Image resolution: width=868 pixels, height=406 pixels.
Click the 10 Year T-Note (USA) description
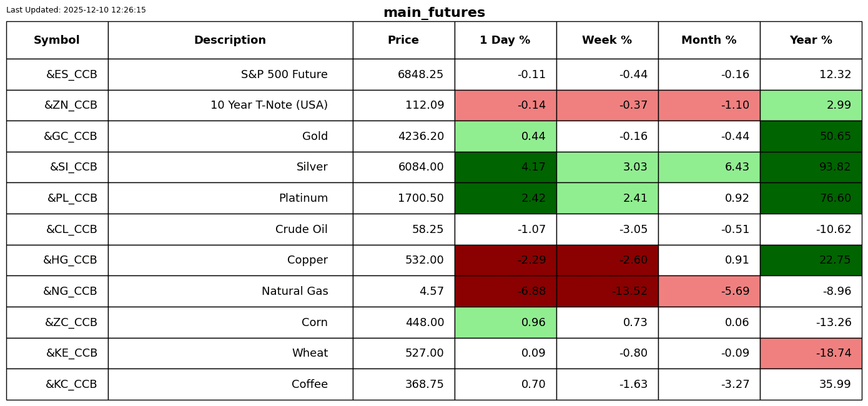click(x=269, y=106)
